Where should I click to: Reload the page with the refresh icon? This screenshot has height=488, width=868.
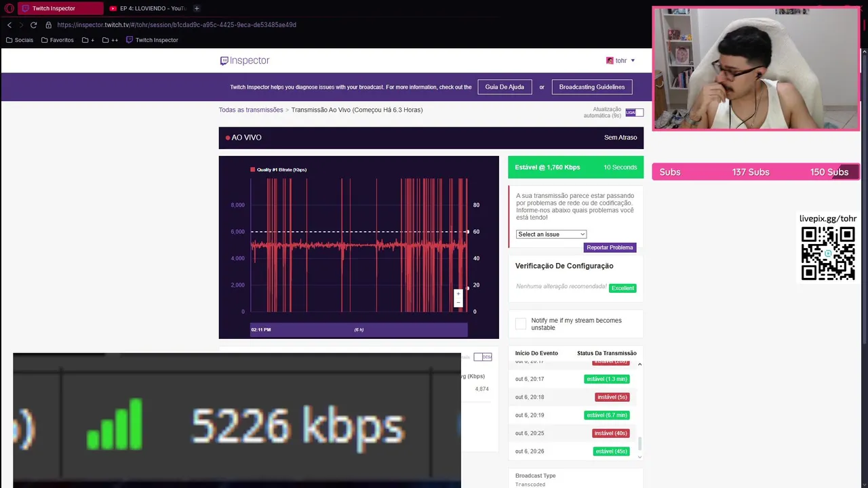tap(33, 25)
